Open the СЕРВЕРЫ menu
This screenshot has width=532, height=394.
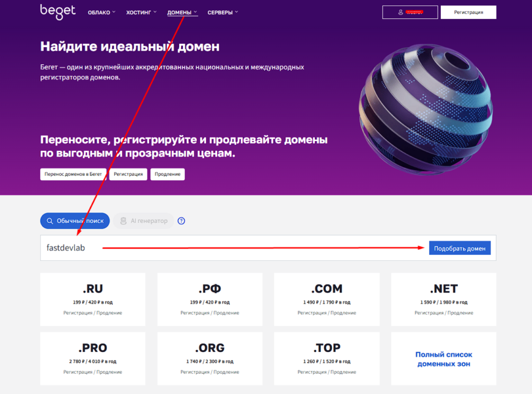click(223, 12)
